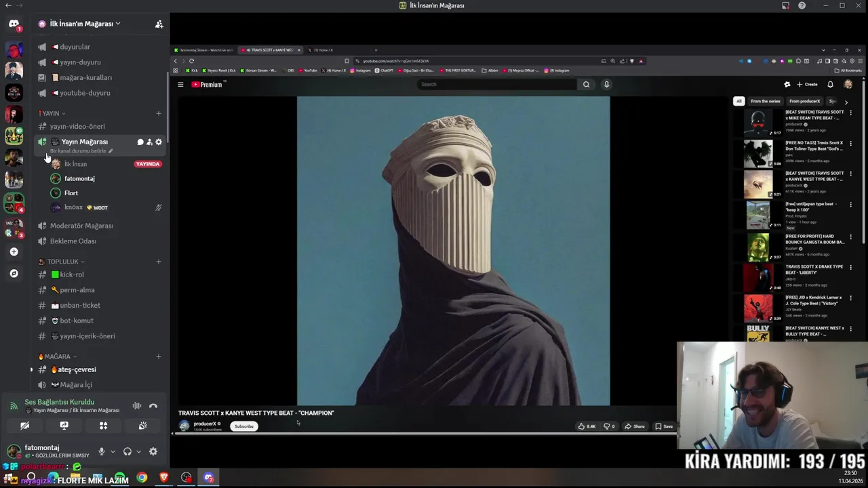Create channel in YAYIN category with plus
The width and height of the screenshot is (868, 488).
coord(159,113)
